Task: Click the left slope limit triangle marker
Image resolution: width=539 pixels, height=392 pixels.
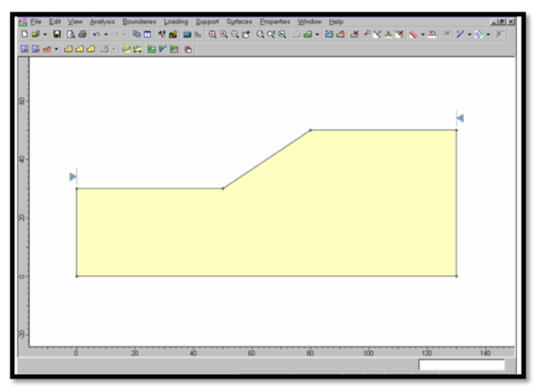Action: (73, 177)
